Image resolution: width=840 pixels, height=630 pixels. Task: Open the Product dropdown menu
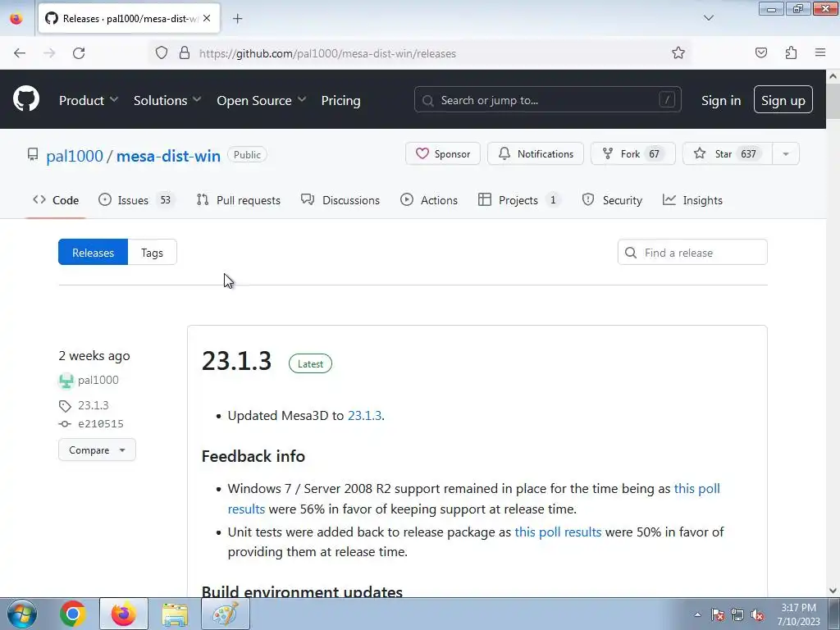click(89, 100)
